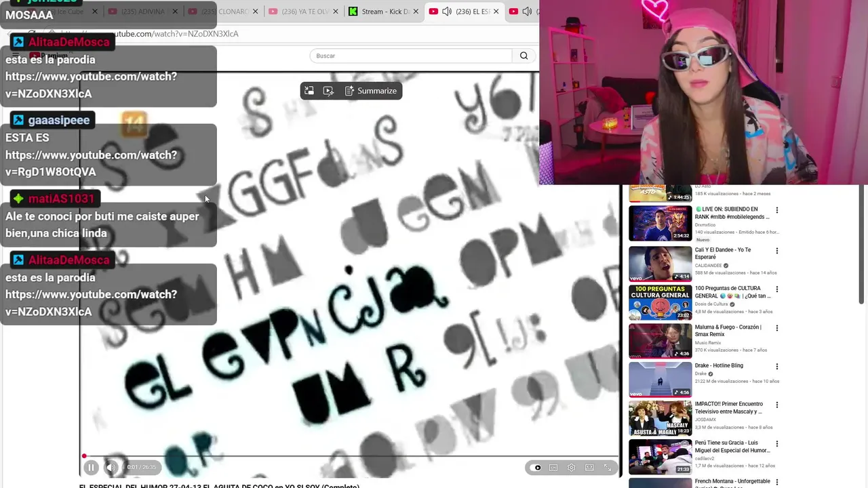Screen dimensions: 868x488
Task: Click the EL ESPECIAL DEL HUMOR video title
Action: (x=219, y=485)
